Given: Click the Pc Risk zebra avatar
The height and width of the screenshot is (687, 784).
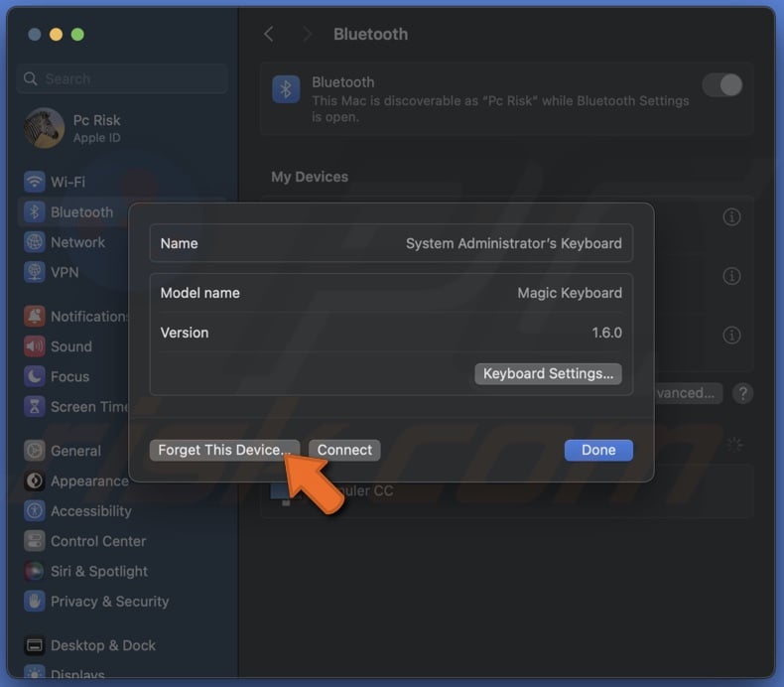Looking at the screenshot, I should 44,128.
